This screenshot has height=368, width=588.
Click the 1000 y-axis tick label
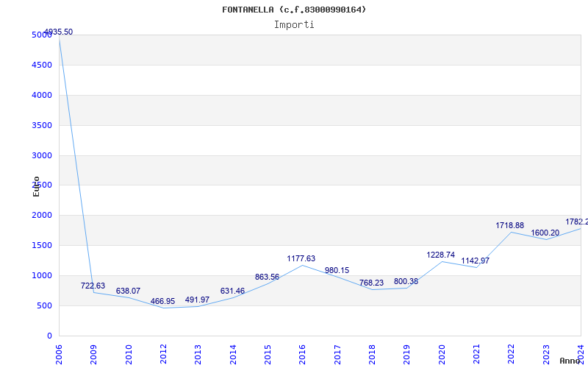(x=42, y=275)
